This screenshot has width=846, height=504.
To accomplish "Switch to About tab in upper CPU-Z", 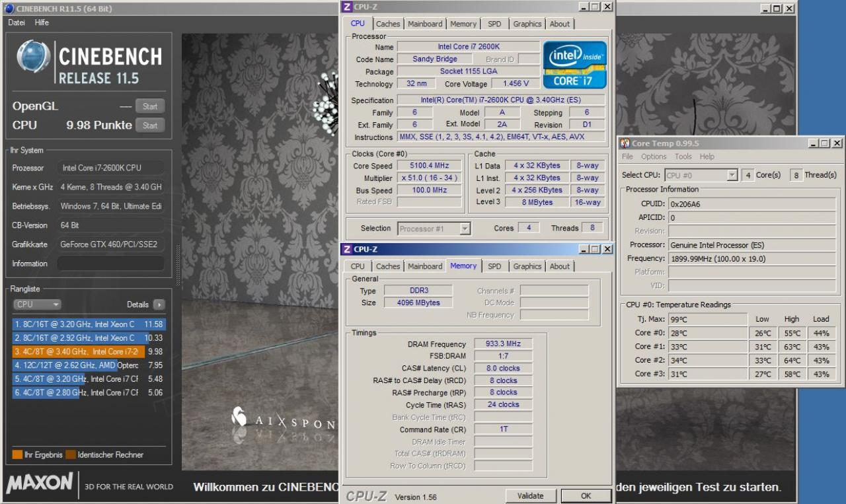I will pos(560,24).
